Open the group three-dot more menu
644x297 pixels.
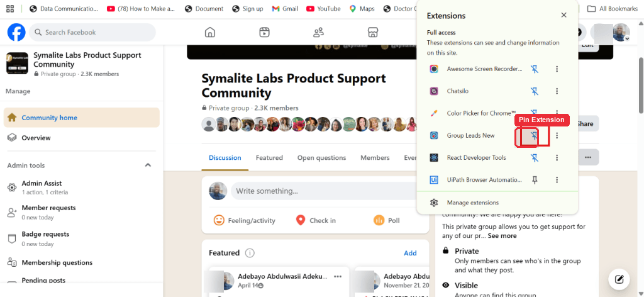tap(588, 157)
